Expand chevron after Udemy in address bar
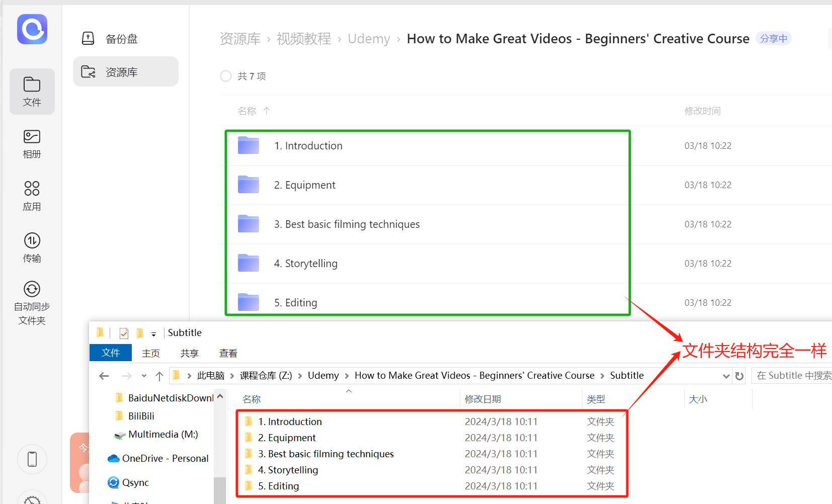 (347, 376)
